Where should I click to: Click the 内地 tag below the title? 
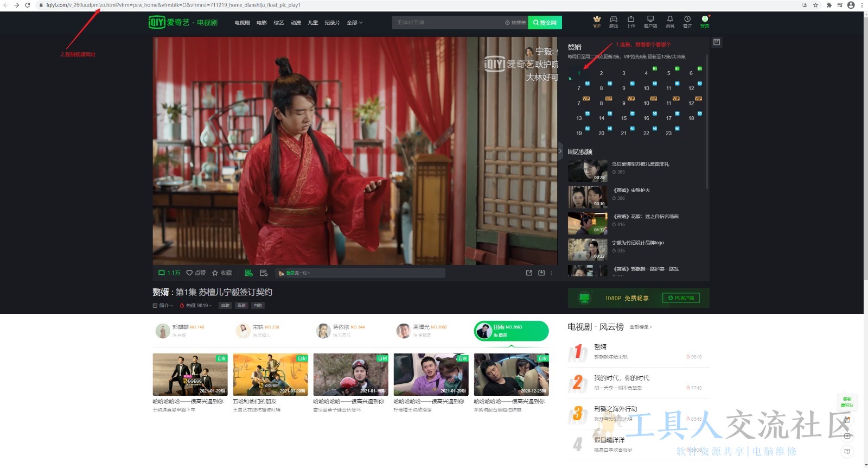pos(258,306)
